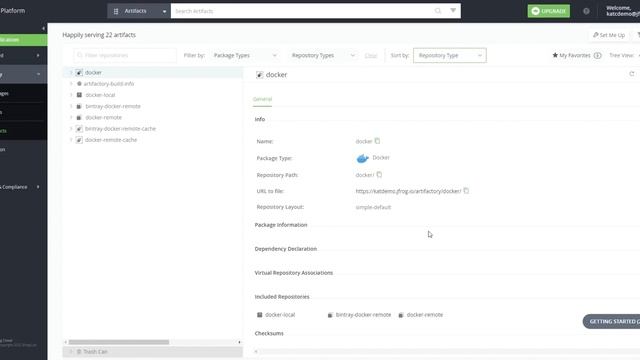Open the Package Types filter dropdown
The image size is (640, 360).
(x=245, y=56)
